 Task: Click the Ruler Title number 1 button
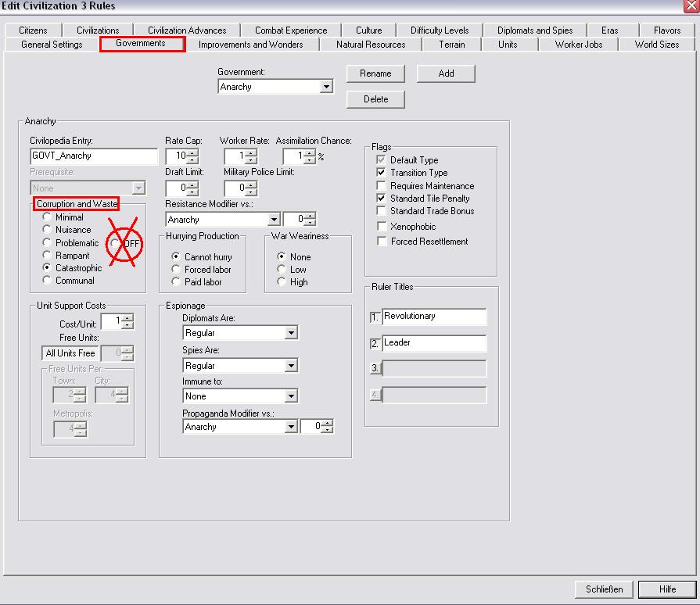point(375,317)
